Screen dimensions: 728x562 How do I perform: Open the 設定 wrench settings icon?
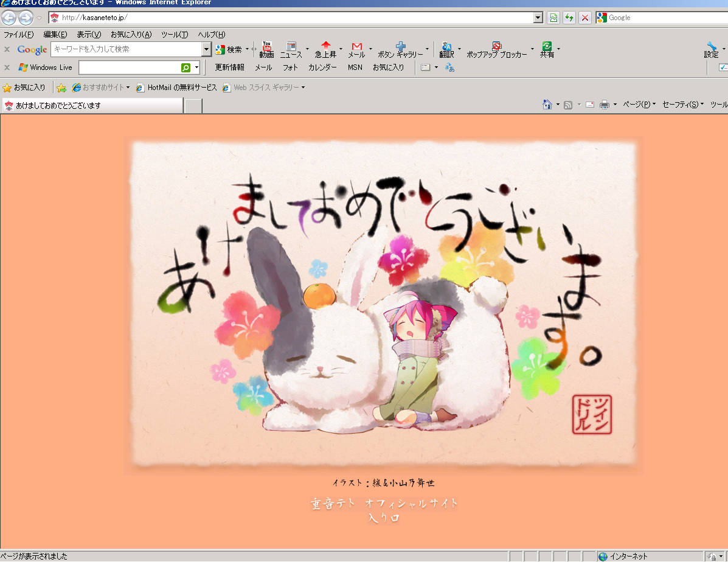pyautogui.click(x=712, y=50)
